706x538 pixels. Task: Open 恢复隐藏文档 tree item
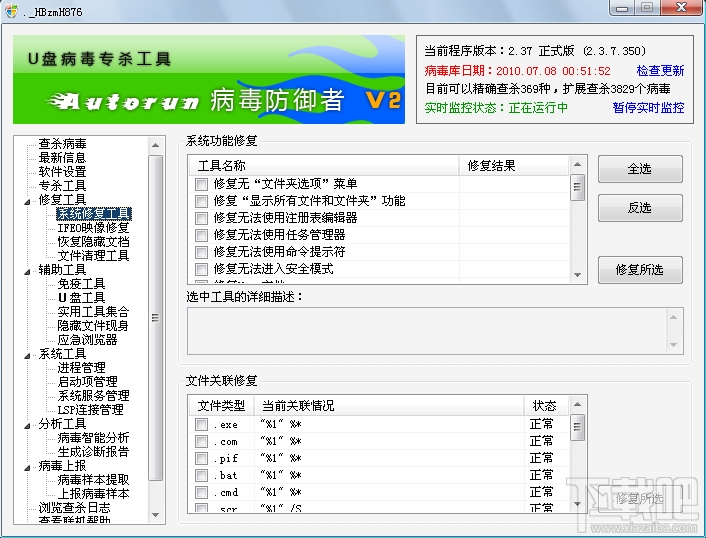point(93,241)
